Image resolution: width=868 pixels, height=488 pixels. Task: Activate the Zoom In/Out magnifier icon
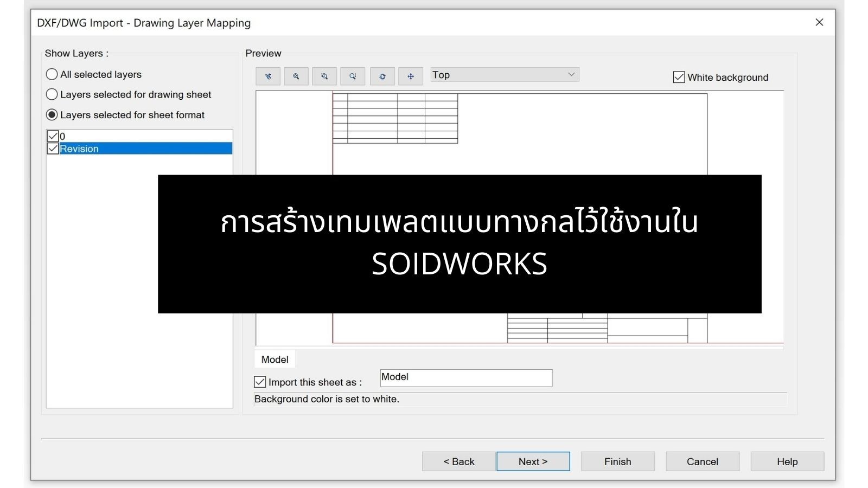tap(353, 76)
